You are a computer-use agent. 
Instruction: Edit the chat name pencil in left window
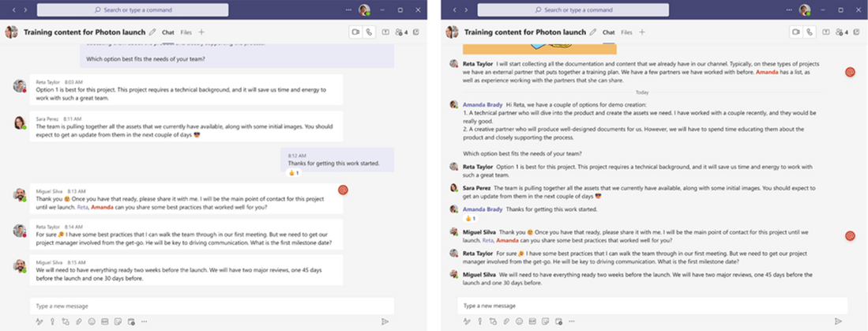tap(152, 32)
